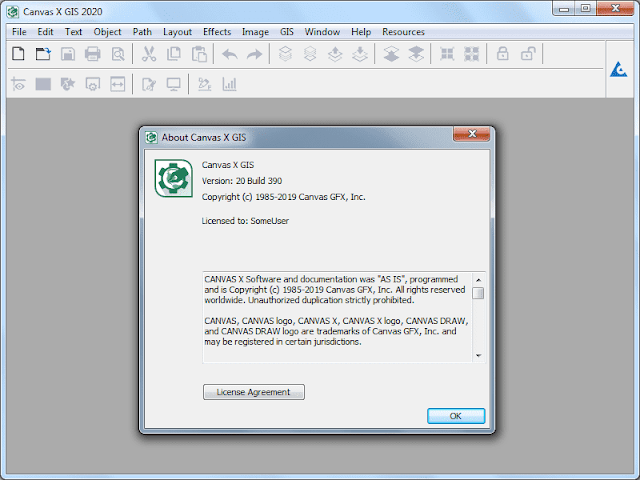
Task: Click the filled rectangle toolbar icon
Action: [43, 84]
